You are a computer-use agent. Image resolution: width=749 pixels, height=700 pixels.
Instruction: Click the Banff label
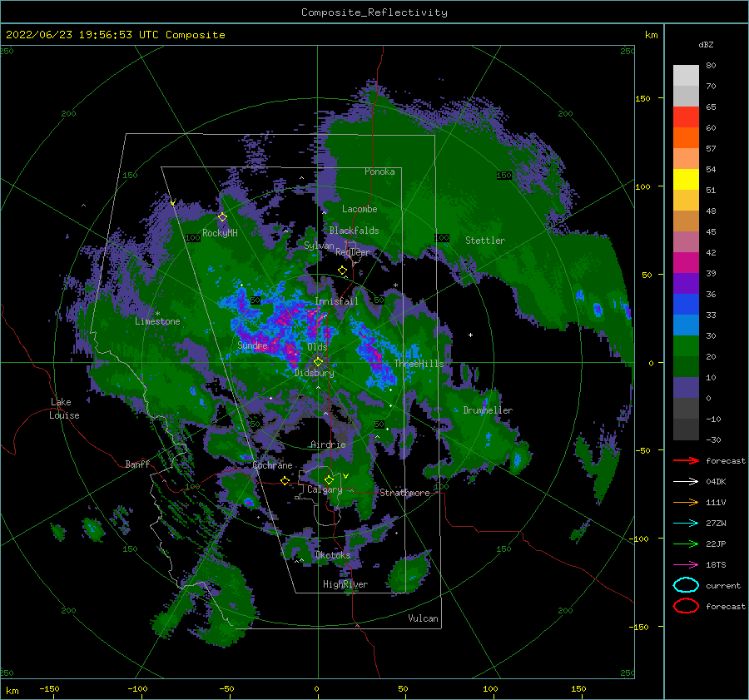(x=137, y=464)
